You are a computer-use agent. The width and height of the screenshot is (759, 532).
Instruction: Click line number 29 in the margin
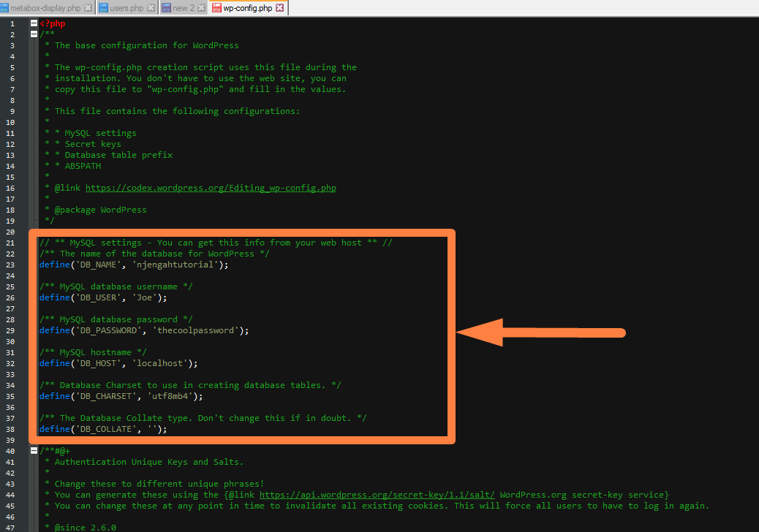point(10,331)
